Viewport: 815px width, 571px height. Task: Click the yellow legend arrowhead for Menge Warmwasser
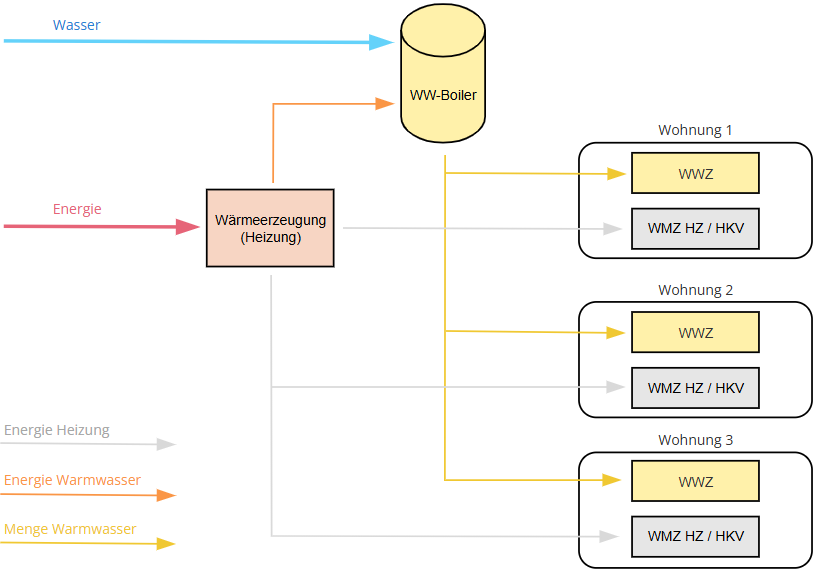coord(166,544)
